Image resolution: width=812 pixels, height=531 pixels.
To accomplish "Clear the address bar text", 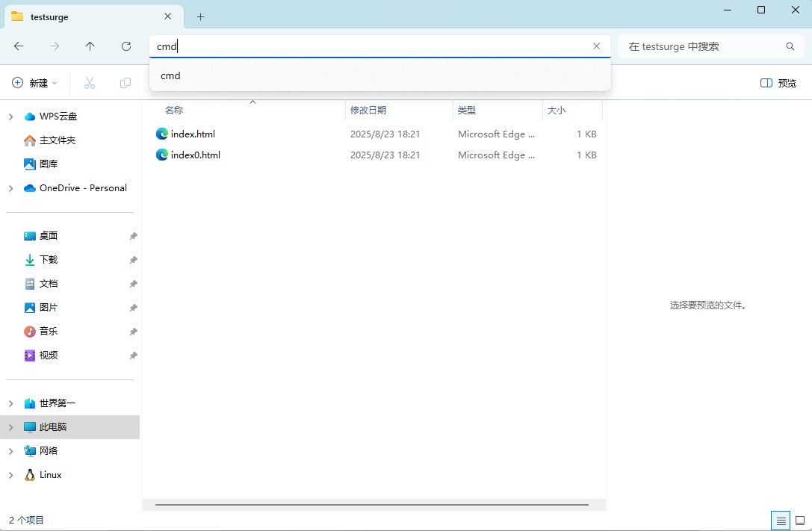I will 596,46.
